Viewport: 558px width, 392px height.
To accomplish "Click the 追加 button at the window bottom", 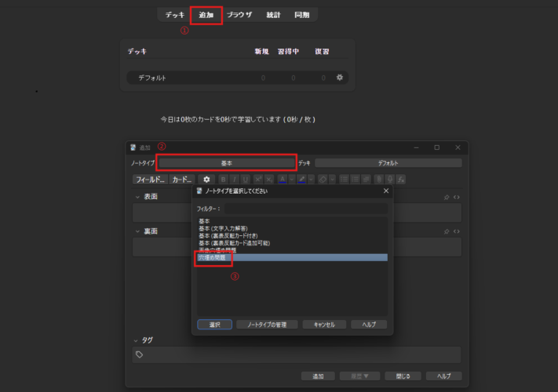I will [318, 376].
